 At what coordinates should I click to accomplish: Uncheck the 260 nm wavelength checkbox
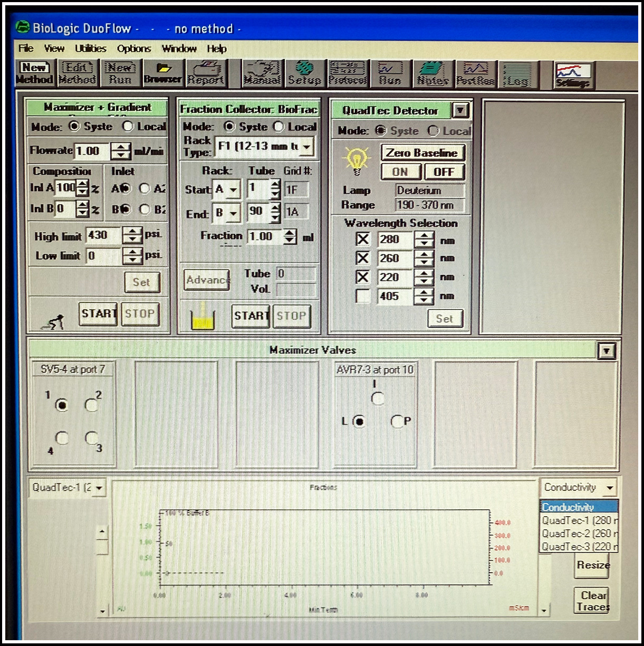363,259
